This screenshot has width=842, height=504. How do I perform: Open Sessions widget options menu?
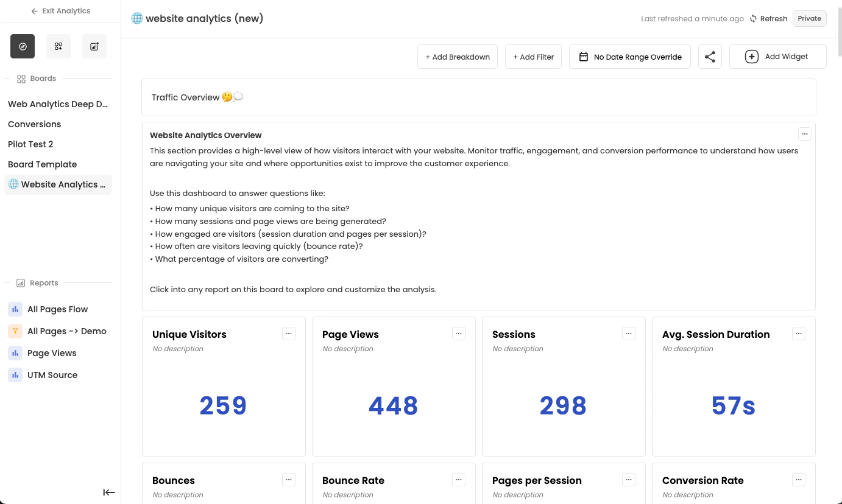pyautogui.click(x=629, y=333)
